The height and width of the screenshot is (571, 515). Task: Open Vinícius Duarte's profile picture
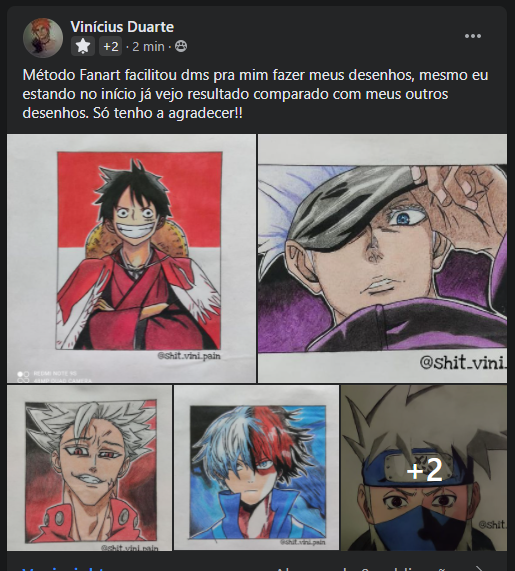coord(43,38)
